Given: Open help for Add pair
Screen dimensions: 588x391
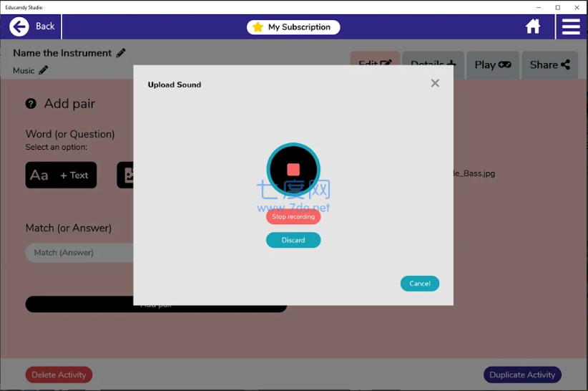Looking at the screenshot, I should pyautogui.click(x=31, y=104).
